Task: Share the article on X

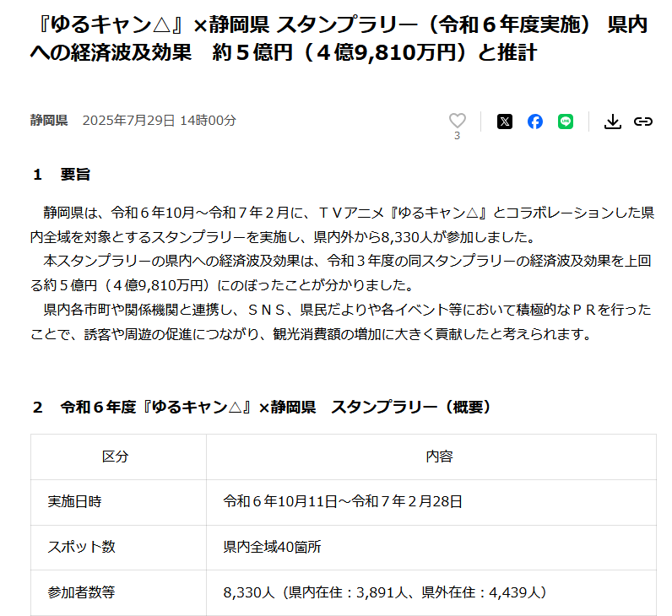Action: [505, 122]
